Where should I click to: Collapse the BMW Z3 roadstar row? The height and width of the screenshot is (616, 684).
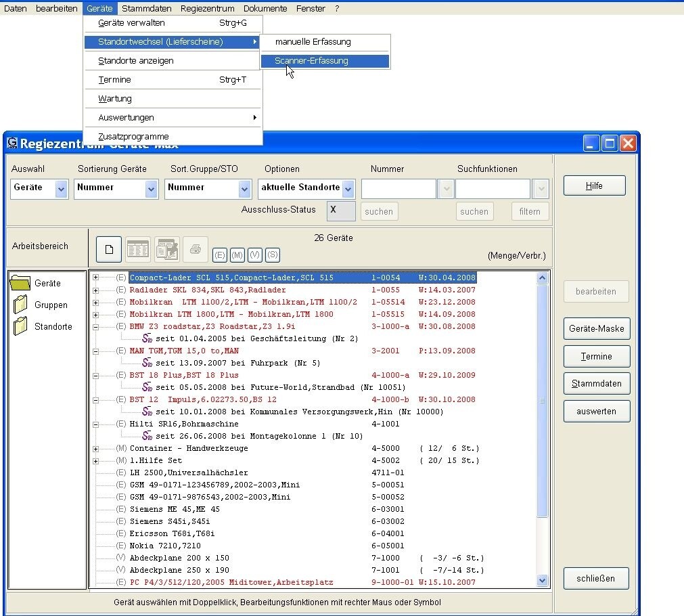95,327
